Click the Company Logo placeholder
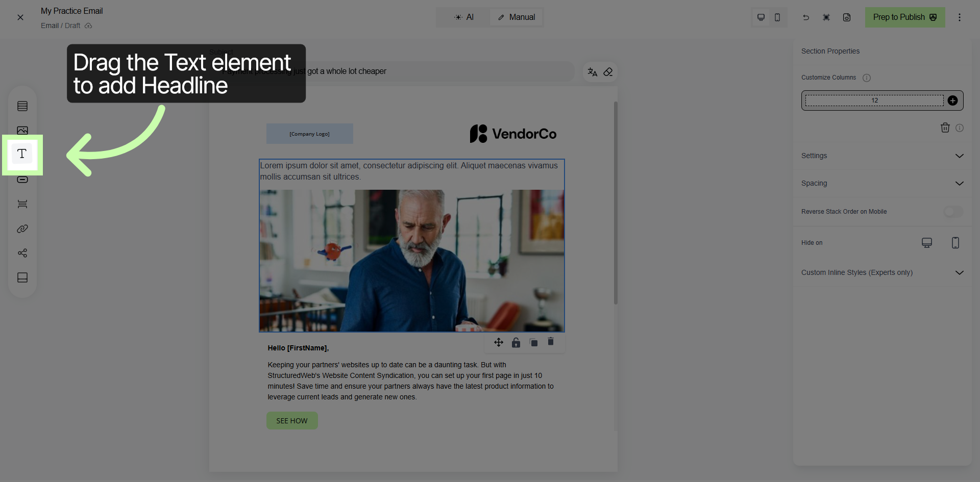 [310, 134]
